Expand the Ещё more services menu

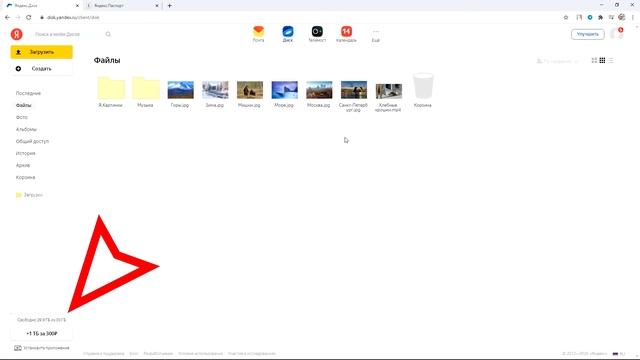pyautogui.click(x=376, y=36)
